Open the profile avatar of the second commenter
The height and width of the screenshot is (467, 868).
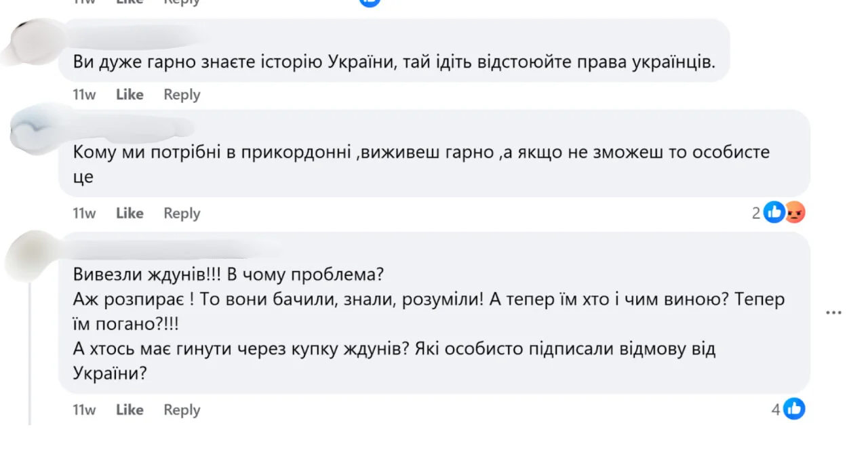(33, 127)
